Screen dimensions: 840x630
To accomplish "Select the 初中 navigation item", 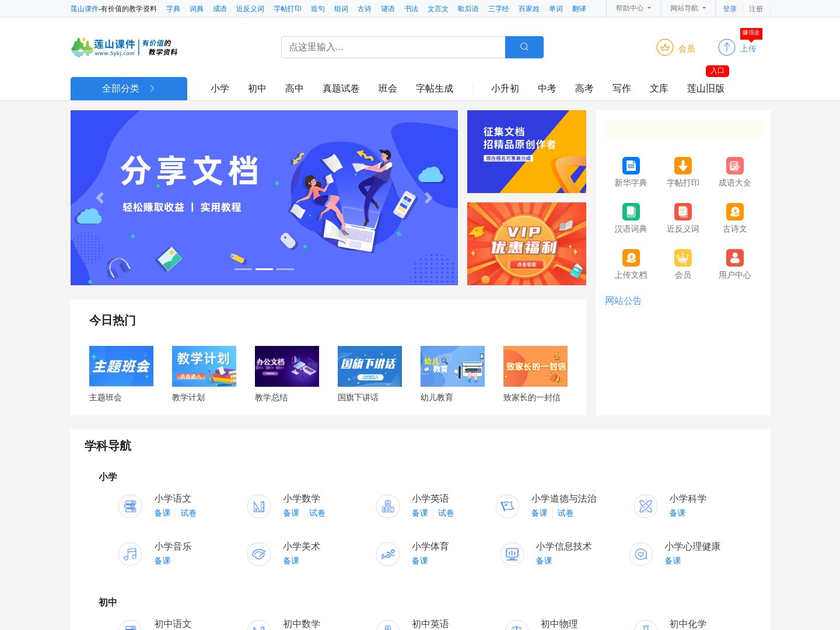I will click(257, 89).
